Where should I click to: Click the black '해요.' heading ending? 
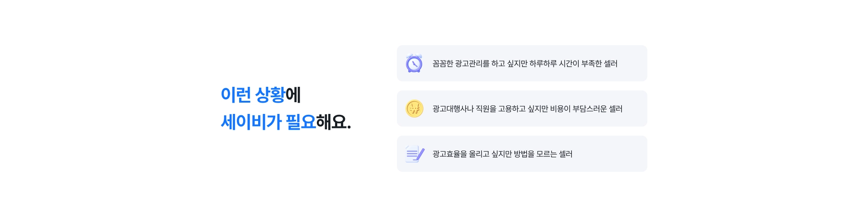click(x=334, y=122)
